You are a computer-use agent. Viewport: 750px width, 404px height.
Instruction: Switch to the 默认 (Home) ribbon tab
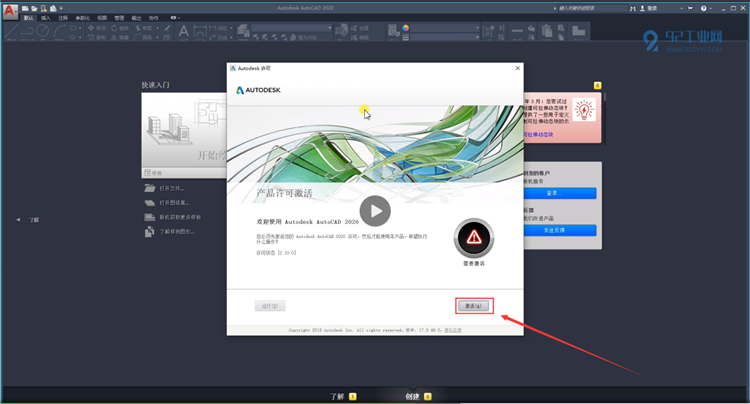tap(29, 18)
